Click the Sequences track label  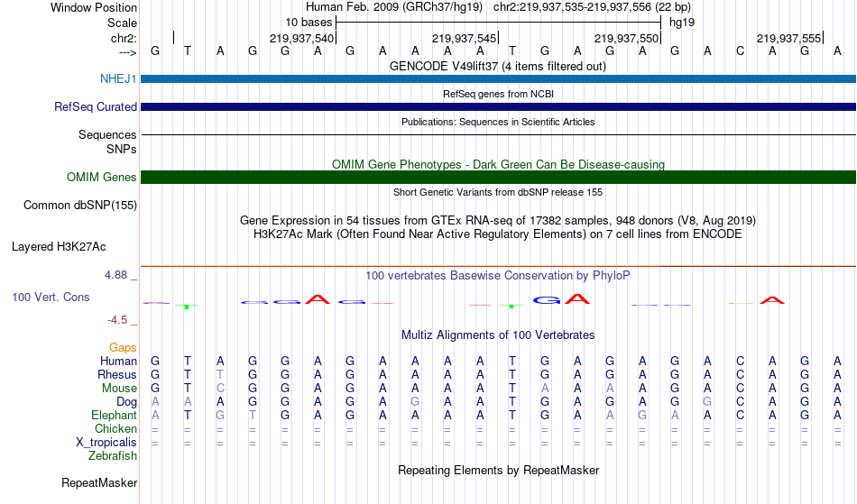[x=107, y=135]
